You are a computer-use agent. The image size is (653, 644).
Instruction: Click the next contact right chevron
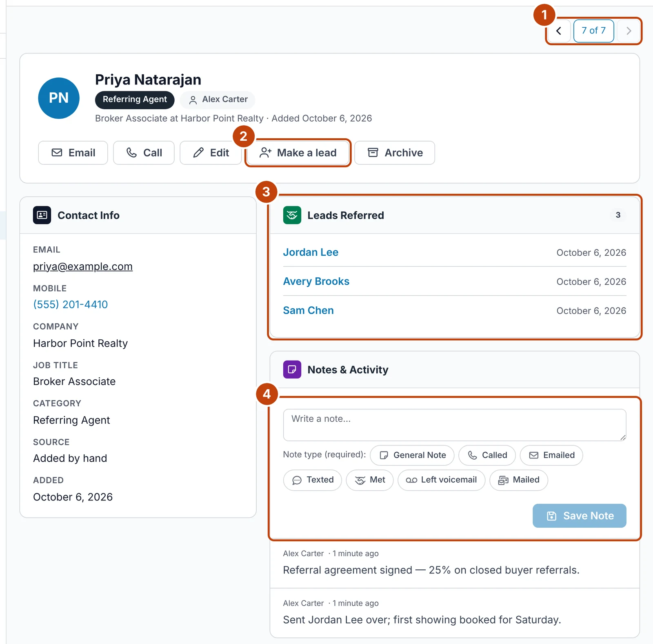629,31
